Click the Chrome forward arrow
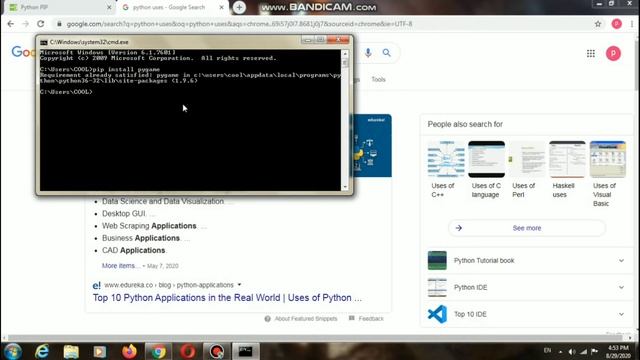 click(x=25, y=24)
